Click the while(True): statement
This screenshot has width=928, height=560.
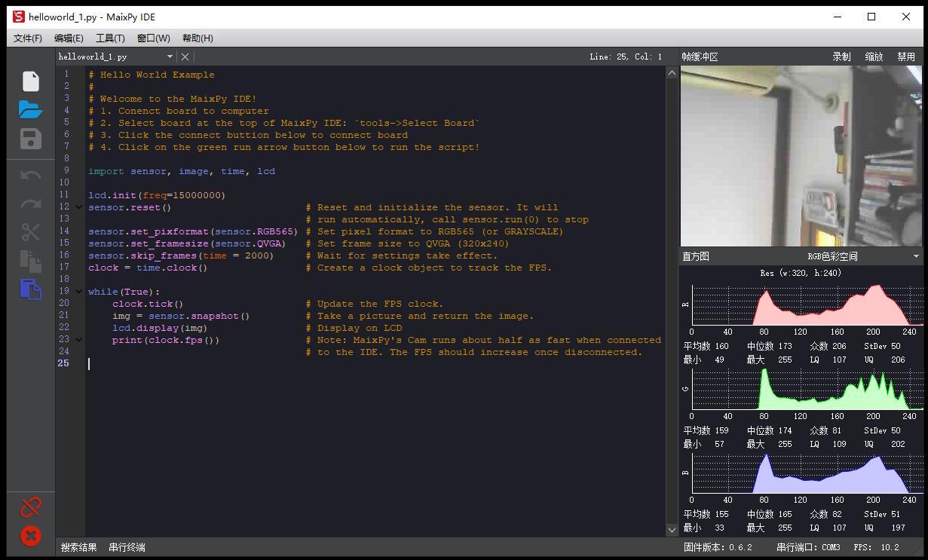[124, 292]
